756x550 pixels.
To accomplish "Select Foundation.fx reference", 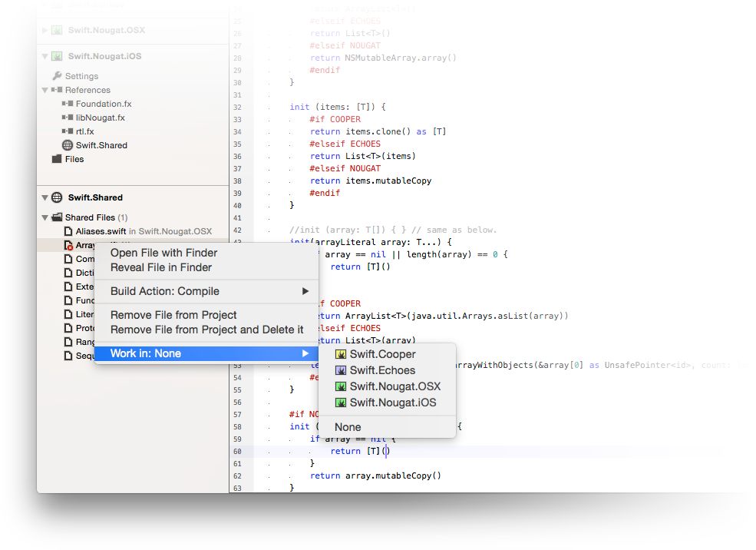I will [104, 104].
